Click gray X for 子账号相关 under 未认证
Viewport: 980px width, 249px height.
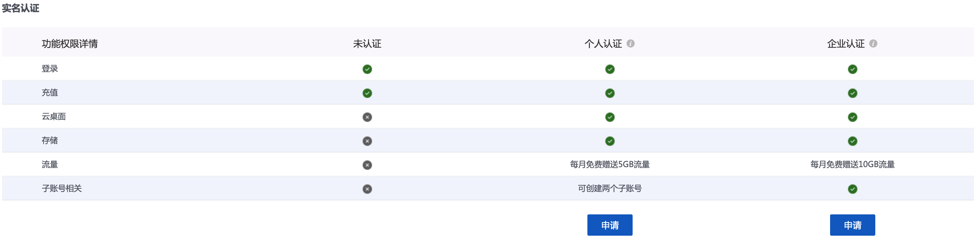click(367, 189)
